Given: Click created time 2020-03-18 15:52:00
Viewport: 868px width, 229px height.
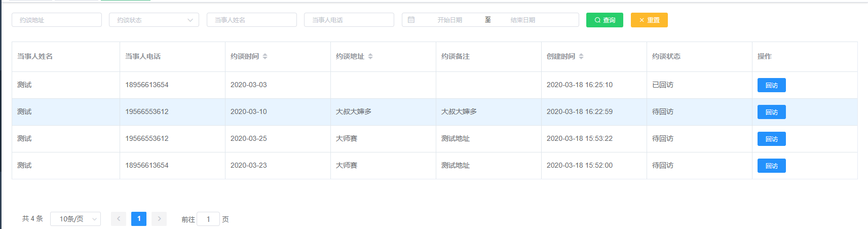Looking at the screenshot, I should (x=580, y=165).
